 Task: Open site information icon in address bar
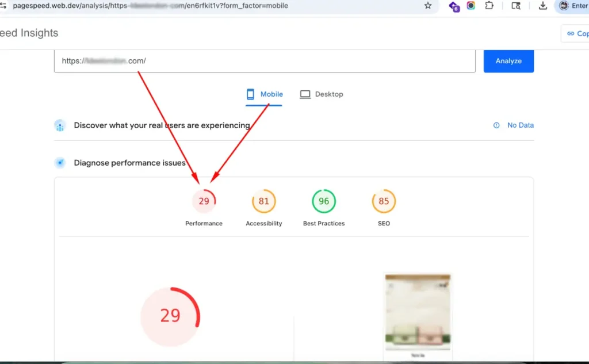(3, 6)
